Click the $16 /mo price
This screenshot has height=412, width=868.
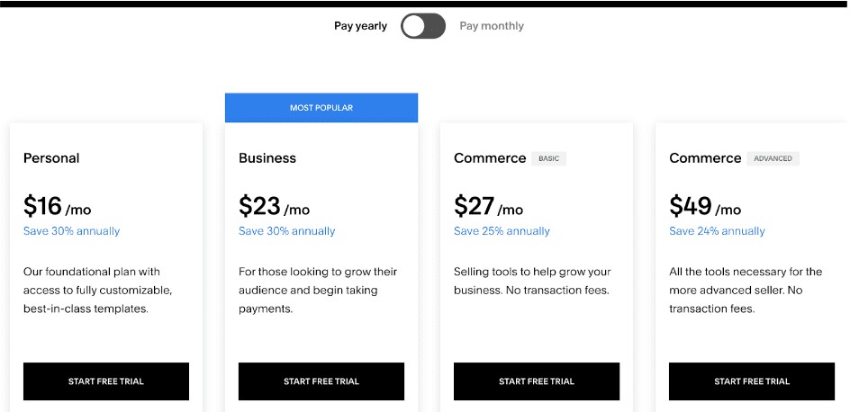pos(58,206)
